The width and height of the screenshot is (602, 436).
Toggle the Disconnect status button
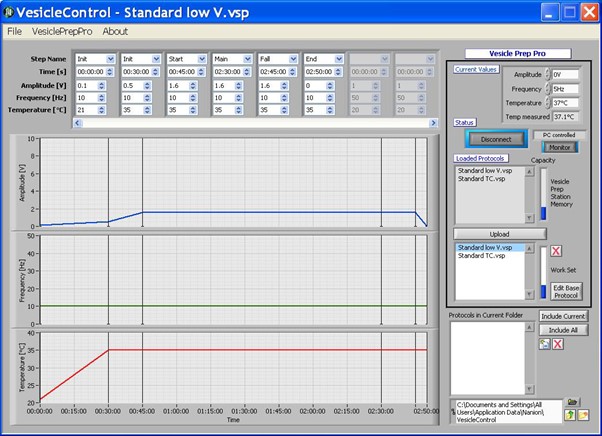(x=496, y=139)
